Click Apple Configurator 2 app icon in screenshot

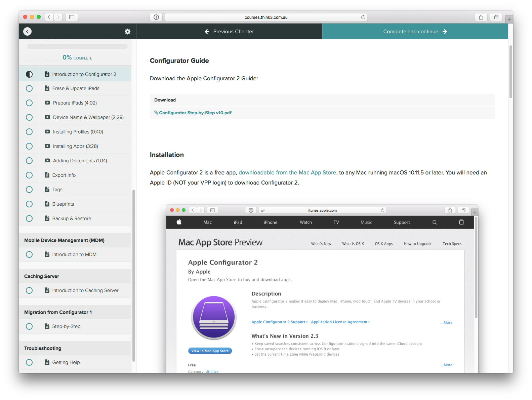214,318
